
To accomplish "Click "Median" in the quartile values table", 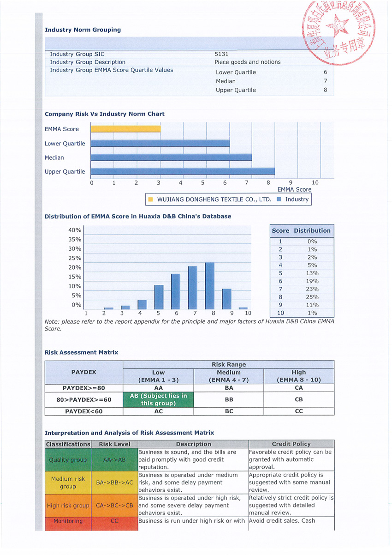I will [226, 81].
